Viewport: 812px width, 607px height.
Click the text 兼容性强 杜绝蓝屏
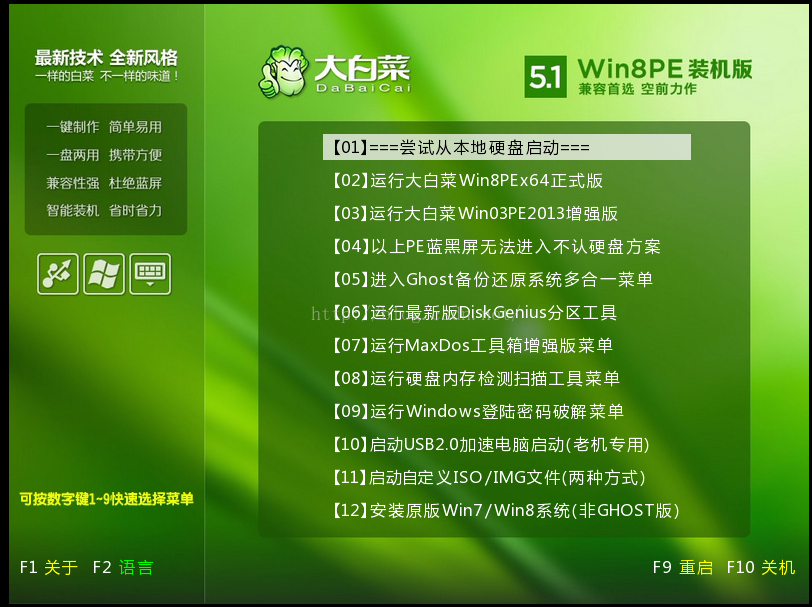point(104,183)
